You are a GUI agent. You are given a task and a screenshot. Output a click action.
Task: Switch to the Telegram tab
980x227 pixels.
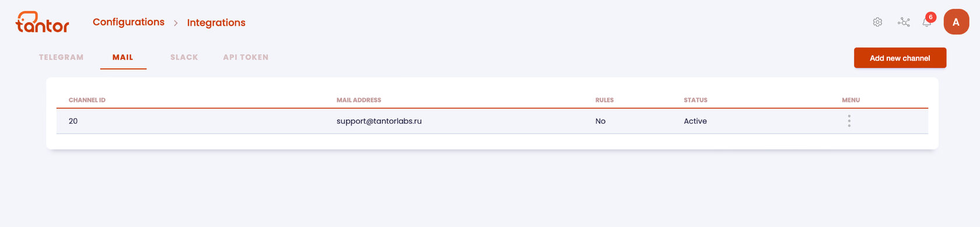tap(61, 57)
